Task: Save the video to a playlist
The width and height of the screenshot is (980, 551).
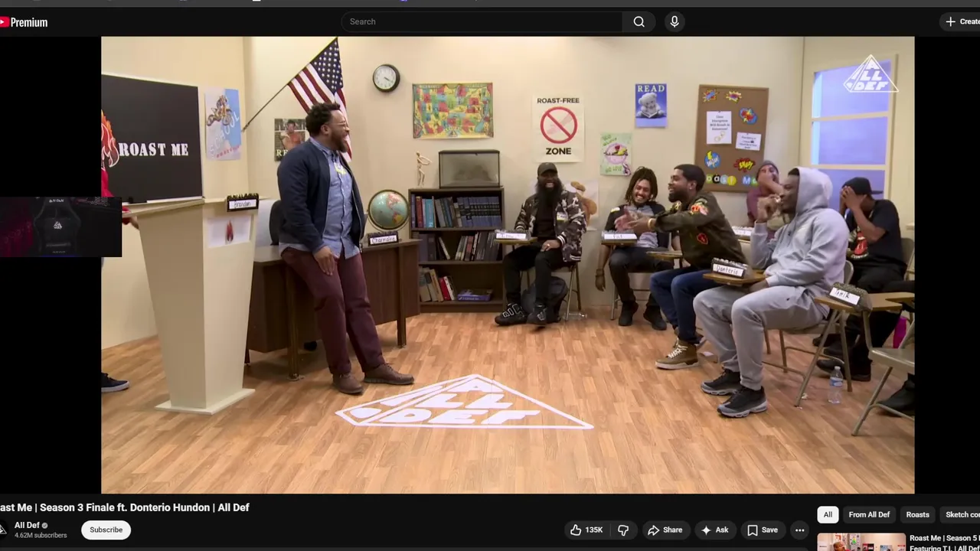Action: pos(762,530)
